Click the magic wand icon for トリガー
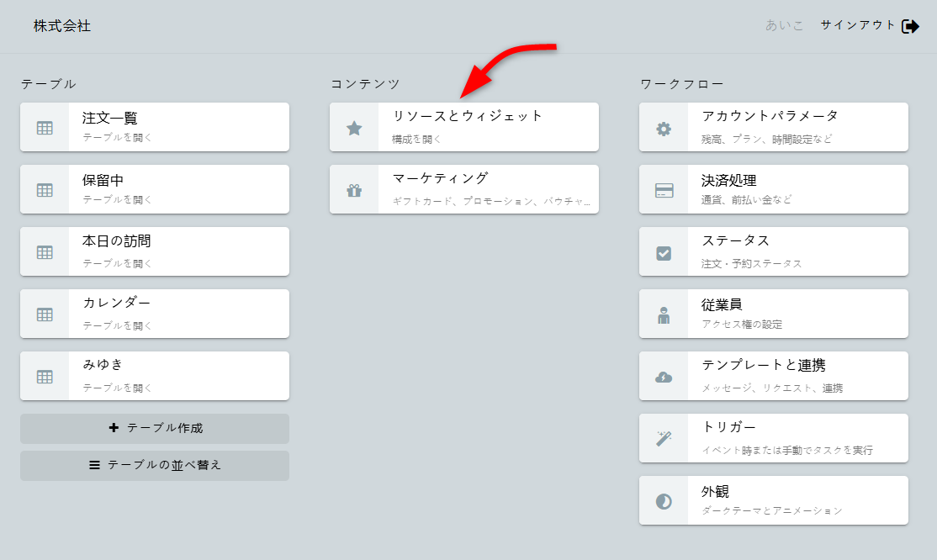This screenshot has height=560, width=937. pos(664,439)
